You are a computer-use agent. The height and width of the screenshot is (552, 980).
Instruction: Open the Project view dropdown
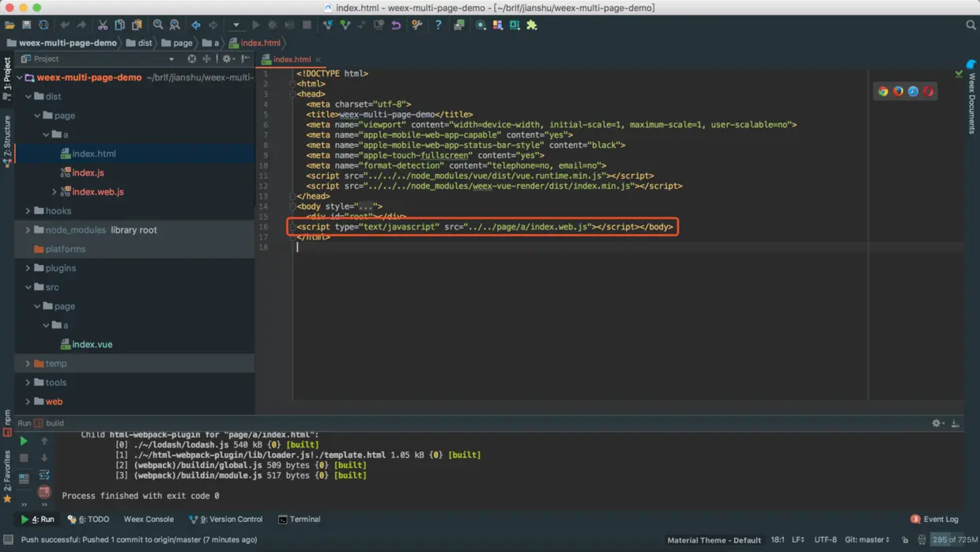coord(171,59)
